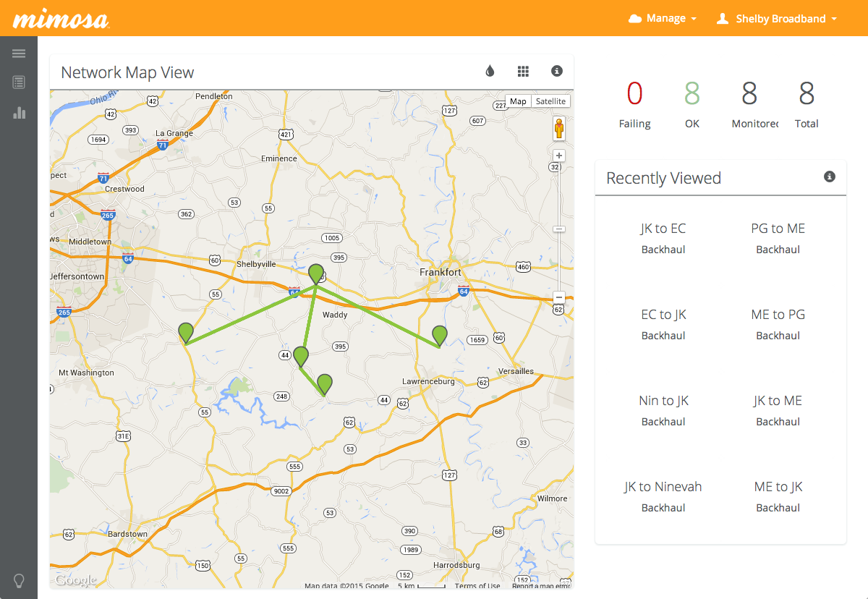The width and height of the screenshot is (868, 599).
Task: Click the water drop icon on map header
Action: [490, 71]
